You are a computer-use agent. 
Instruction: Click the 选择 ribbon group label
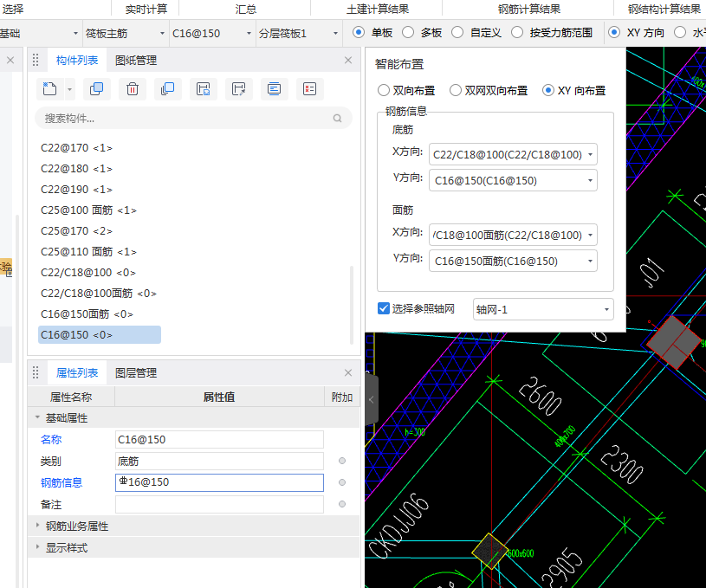click(x=13, y=9)
